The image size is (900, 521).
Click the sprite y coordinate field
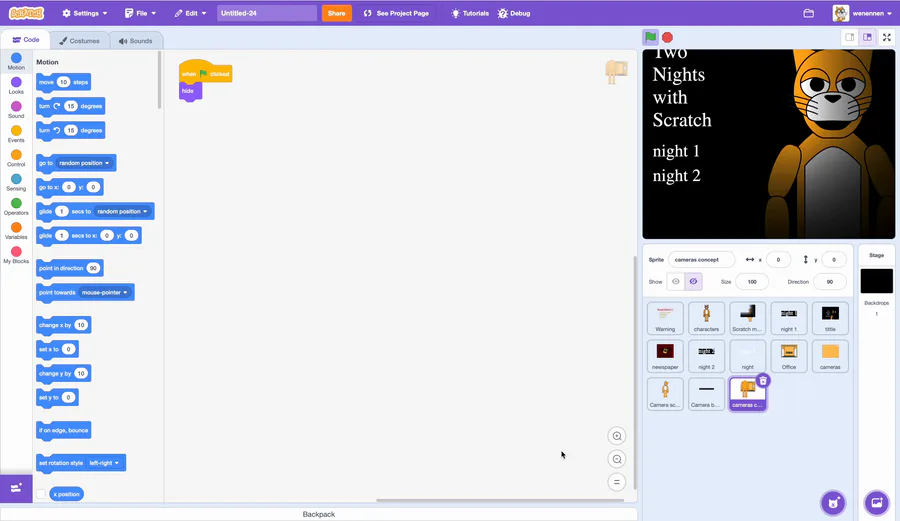834,260
